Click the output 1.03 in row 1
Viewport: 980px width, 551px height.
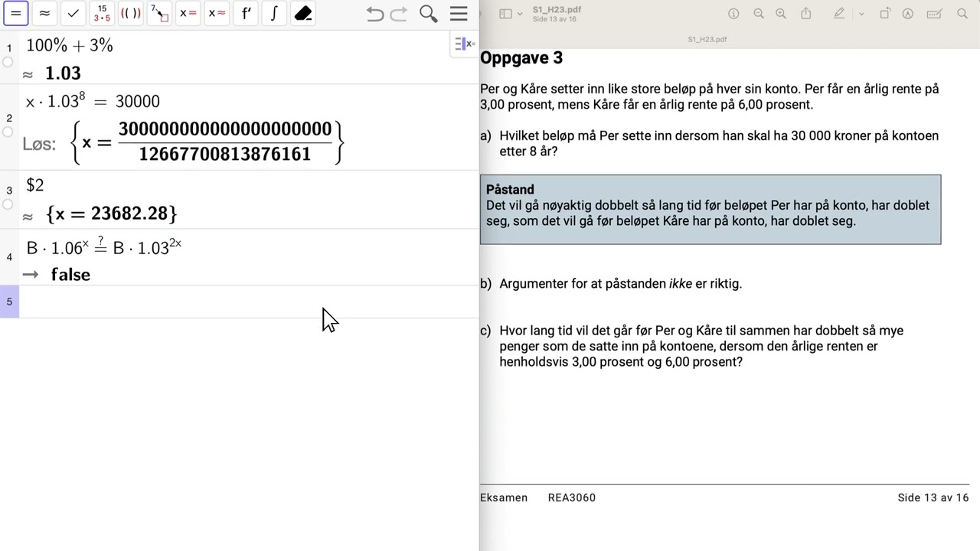point(63,73)
